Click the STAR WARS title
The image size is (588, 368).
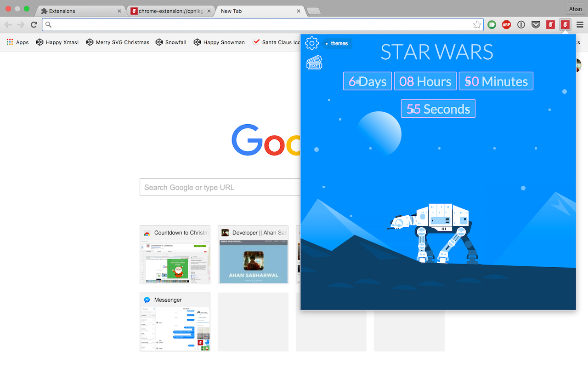(x=437, y=52)
